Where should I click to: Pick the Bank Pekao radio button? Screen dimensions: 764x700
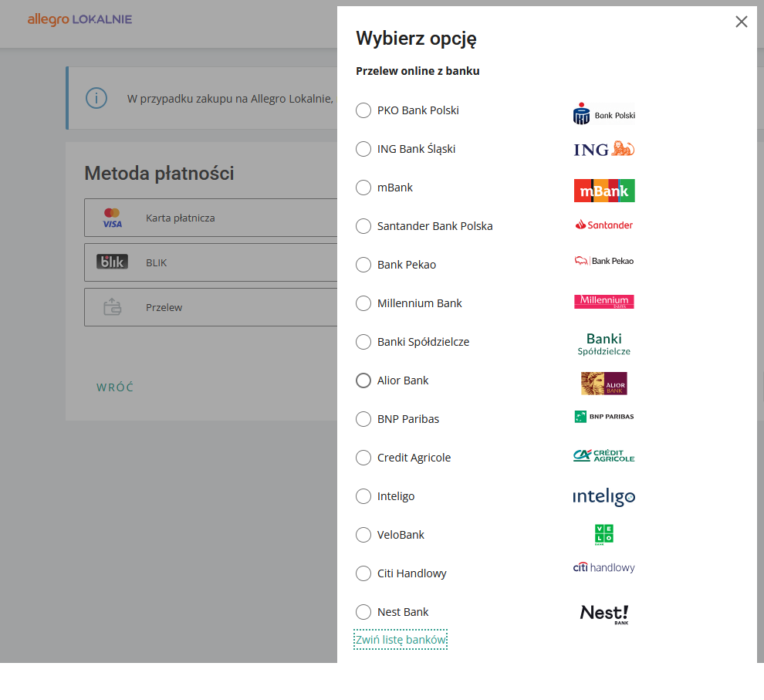(x=363, y=265)
